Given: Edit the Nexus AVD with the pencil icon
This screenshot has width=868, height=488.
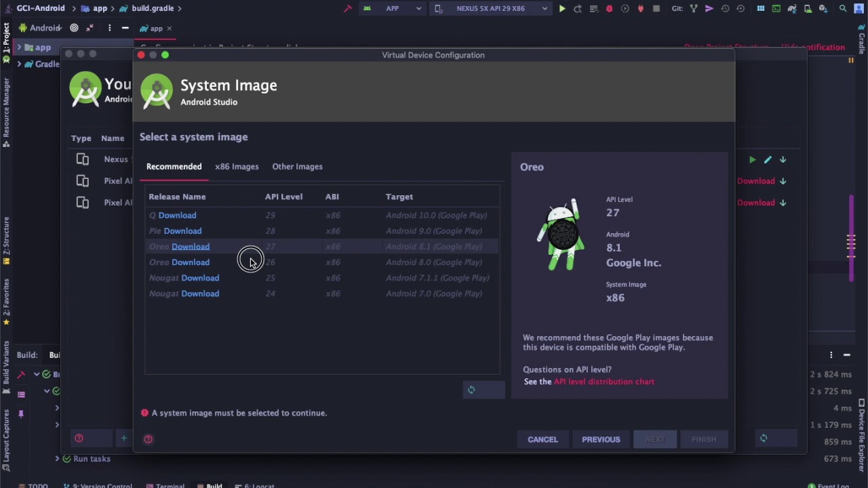Looking at the screenshot, I should point(768,160).
